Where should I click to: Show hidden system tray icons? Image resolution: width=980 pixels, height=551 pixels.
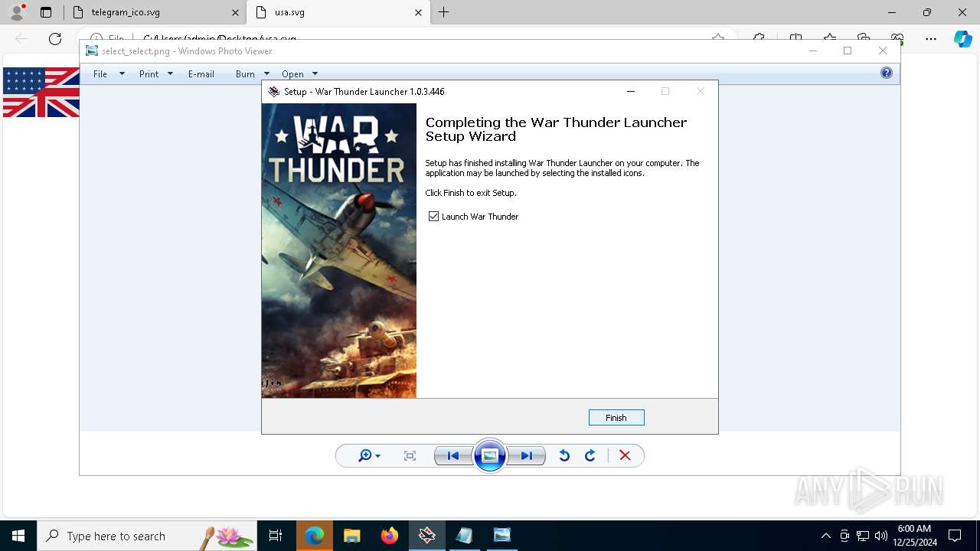click(x=825, y=536)
